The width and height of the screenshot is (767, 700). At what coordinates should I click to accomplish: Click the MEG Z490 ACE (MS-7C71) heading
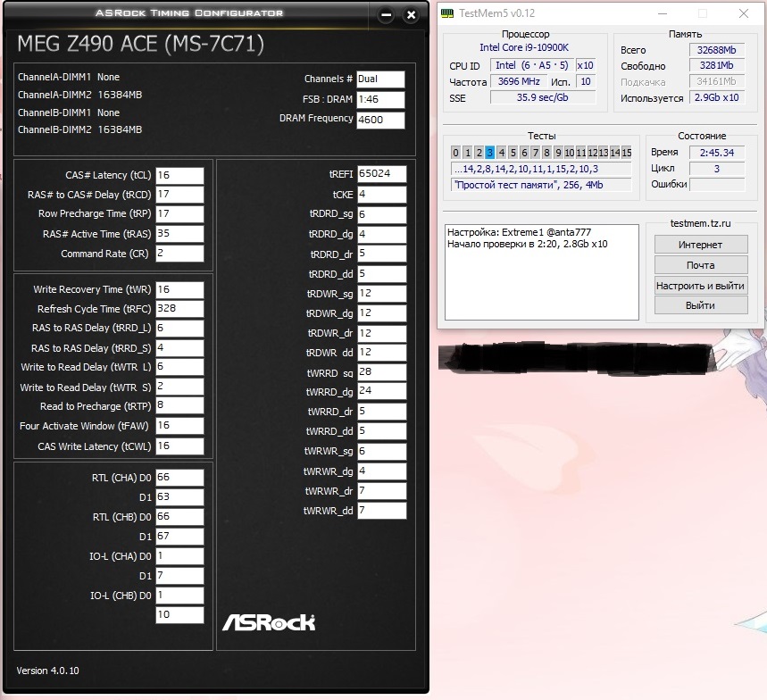tap(141, 44)
